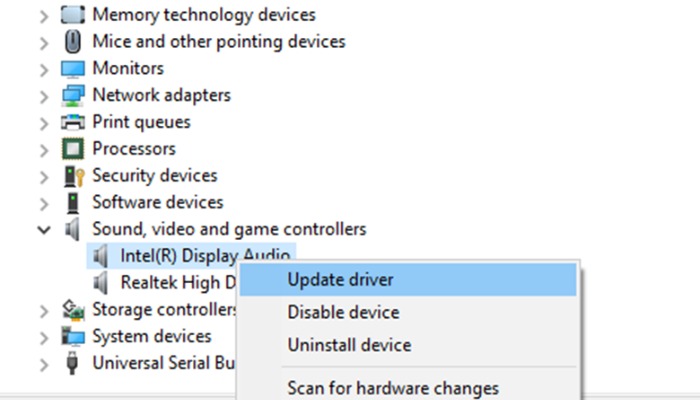Image resolution: width=700 pixels, height=400 pixels.
Task: Expand the Network adapters category
Action: (43, 96)
